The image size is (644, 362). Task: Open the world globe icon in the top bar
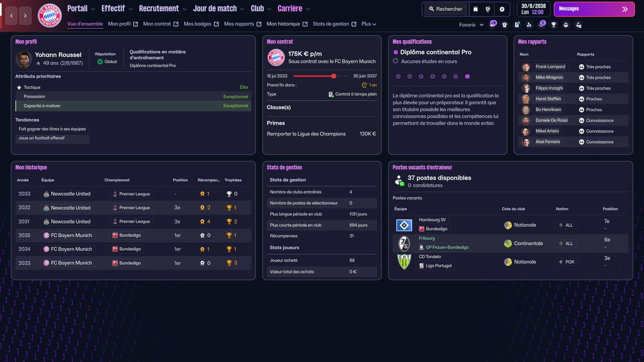[x=488, y=9]
